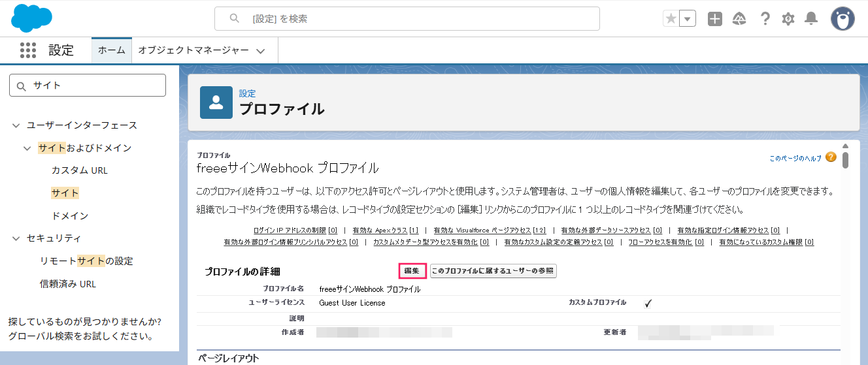Open the Trailhead guidance icon

pos(739,19)
